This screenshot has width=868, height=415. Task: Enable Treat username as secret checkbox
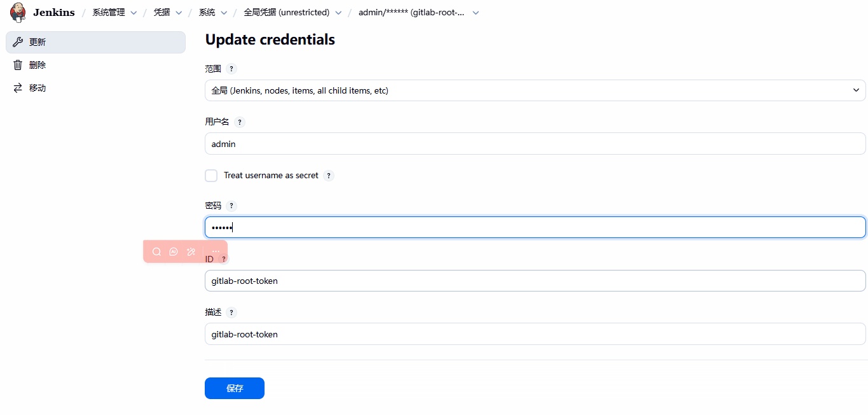(x=211, y=176)
